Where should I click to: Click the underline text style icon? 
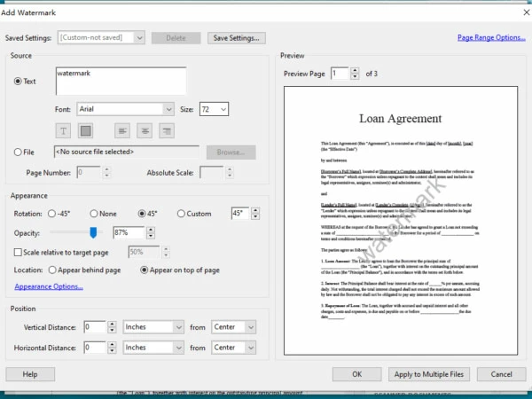coord(63,130)
